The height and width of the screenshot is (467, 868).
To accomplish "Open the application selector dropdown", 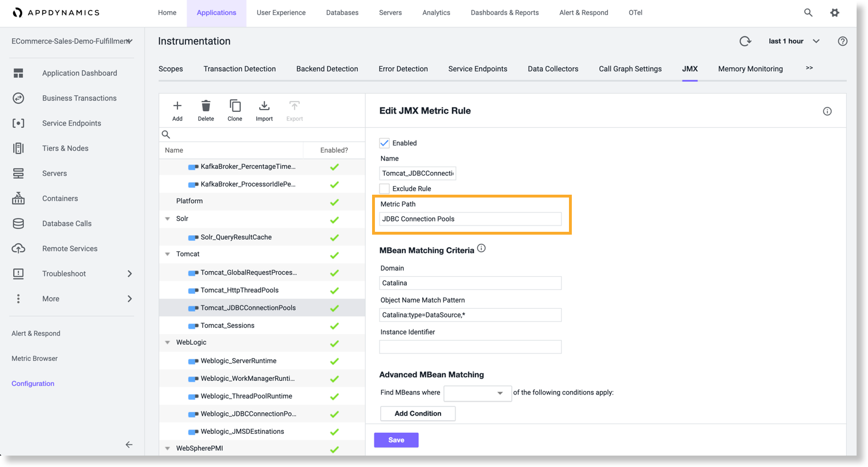I will pyautogui.click(x=72, y=41).
